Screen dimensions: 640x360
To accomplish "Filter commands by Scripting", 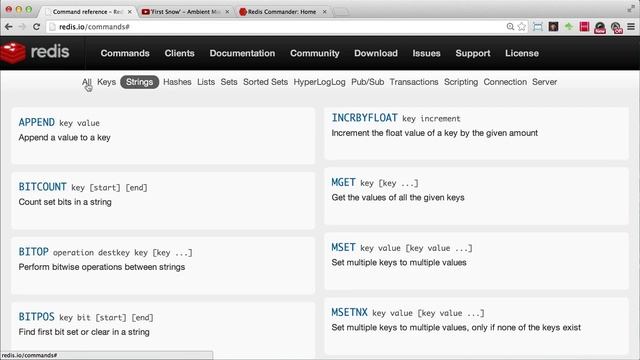I will [x=461, y=82].
